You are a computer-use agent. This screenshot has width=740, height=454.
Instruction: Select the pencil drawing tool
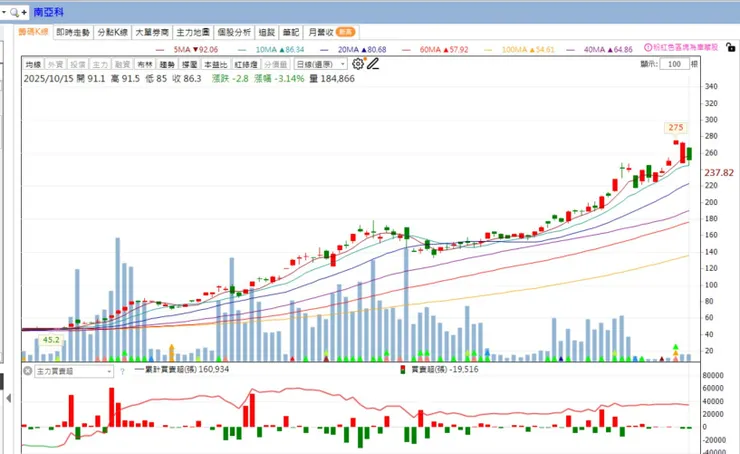pos(373,64)
